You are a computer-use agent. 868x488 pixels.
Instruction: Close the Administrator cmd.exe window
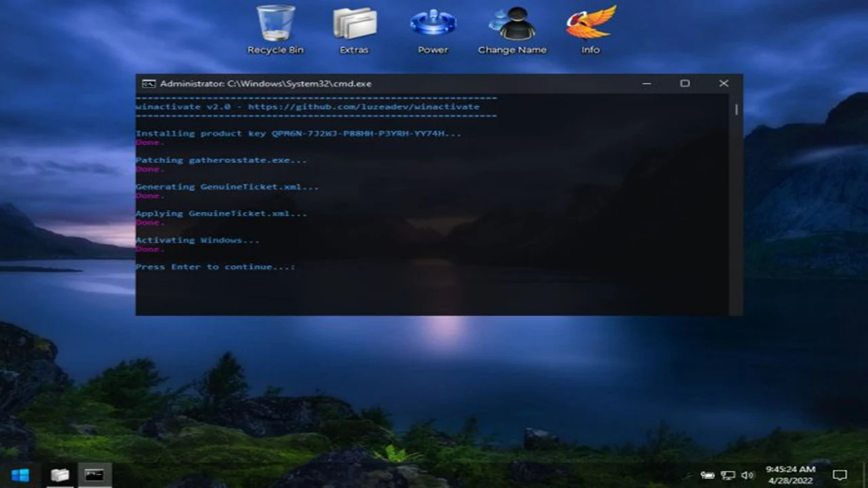724,83
